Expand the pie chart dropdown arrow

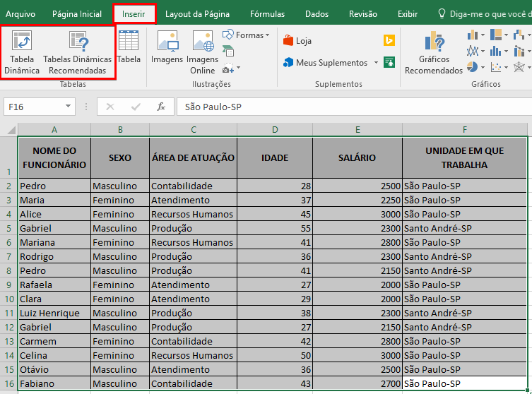coord(483,67)
